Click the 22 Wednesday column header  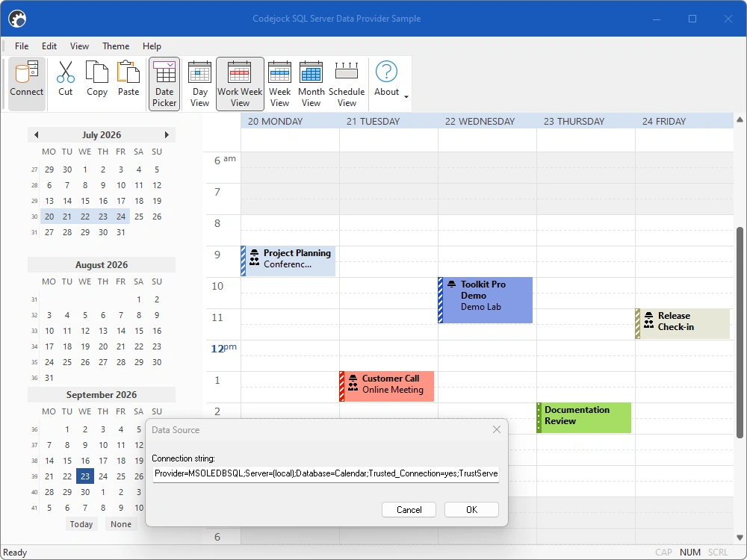487,122
